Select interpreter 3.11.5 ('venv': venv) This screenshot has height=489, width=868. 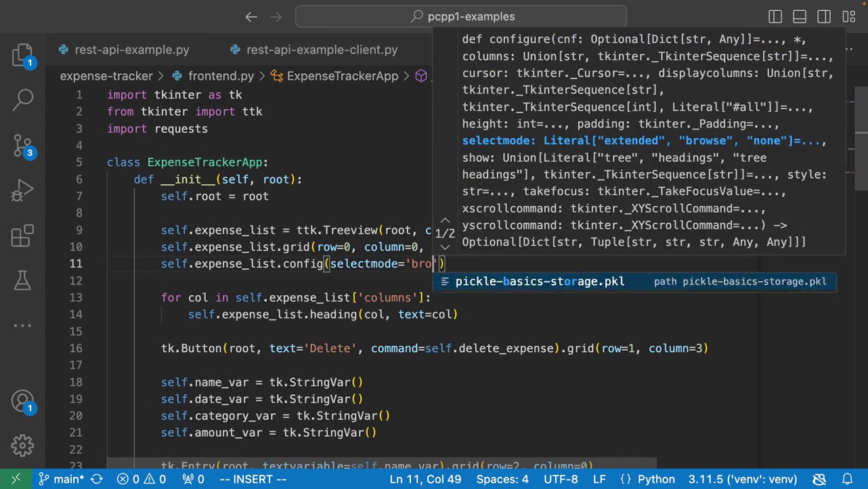click(x=743, y=479)
